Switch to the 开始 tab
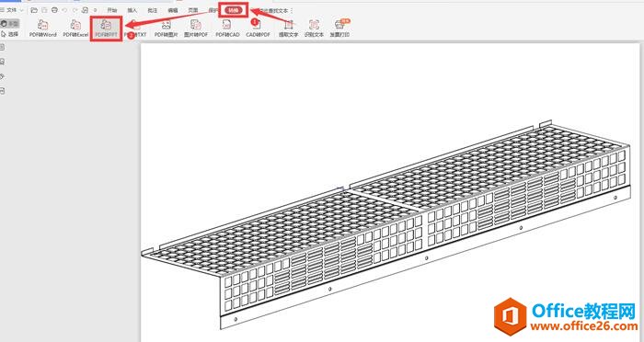The width and height of the screenshot is (644, 342). [x=111, y=10]
